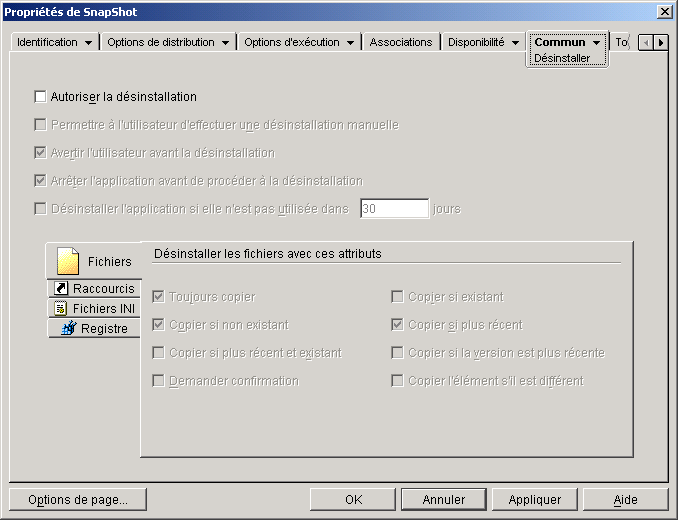678x520 pixels.
Task: Toggle Toujours copier checkbox
Action: pyautogui.click(x=159, y=297)
